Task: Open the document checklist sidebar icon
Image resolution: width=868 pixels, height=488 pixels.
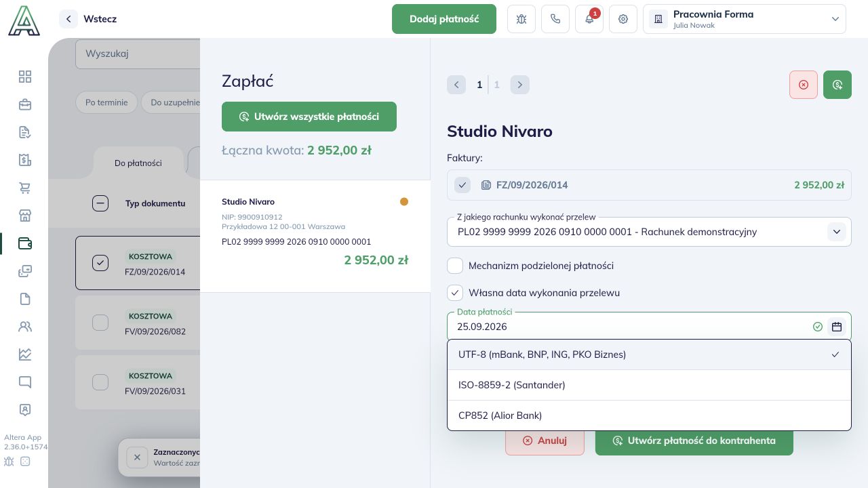Action: pyautogui.click(x=25, y=132)
